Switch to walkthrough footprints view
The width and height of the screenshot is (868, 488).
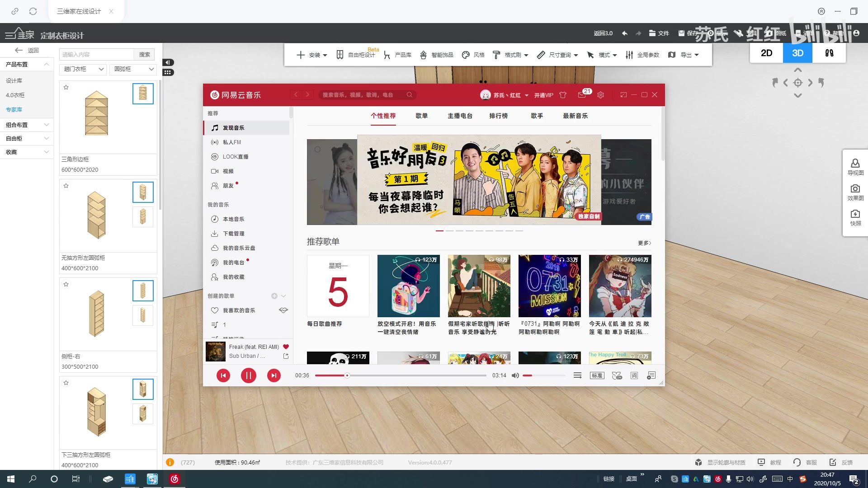click(829, 53)
